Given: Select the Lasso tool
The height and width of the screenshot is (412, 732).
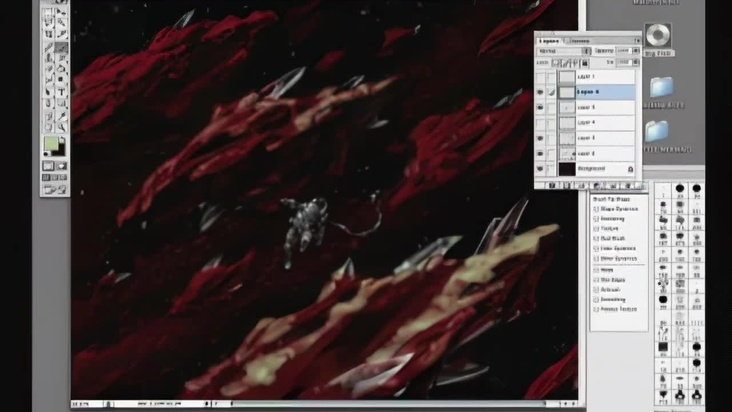Looking at the screenshot, I should point(49,23).
